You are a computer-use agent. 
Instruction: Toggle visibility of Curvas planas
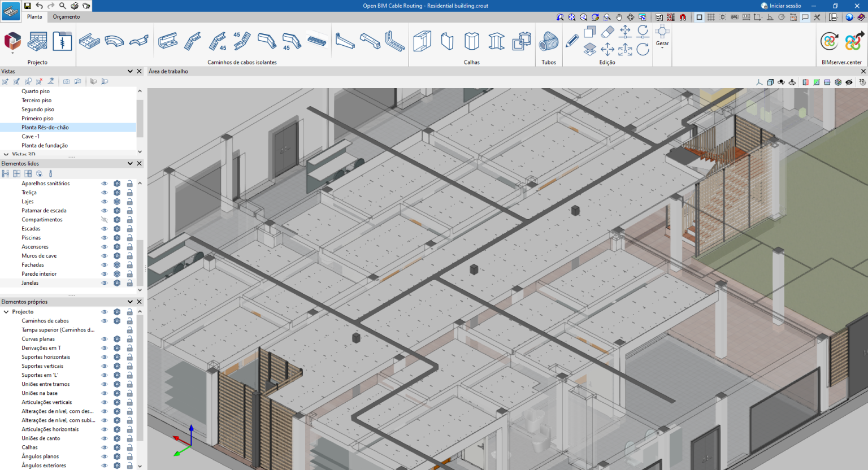click(x=104, y=339)
